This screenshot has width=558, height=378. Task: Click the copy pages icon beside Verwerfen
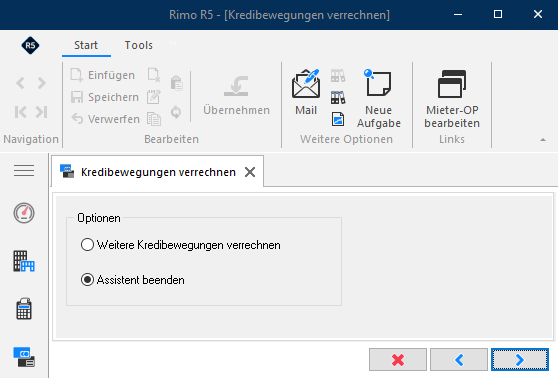[154, 119]
